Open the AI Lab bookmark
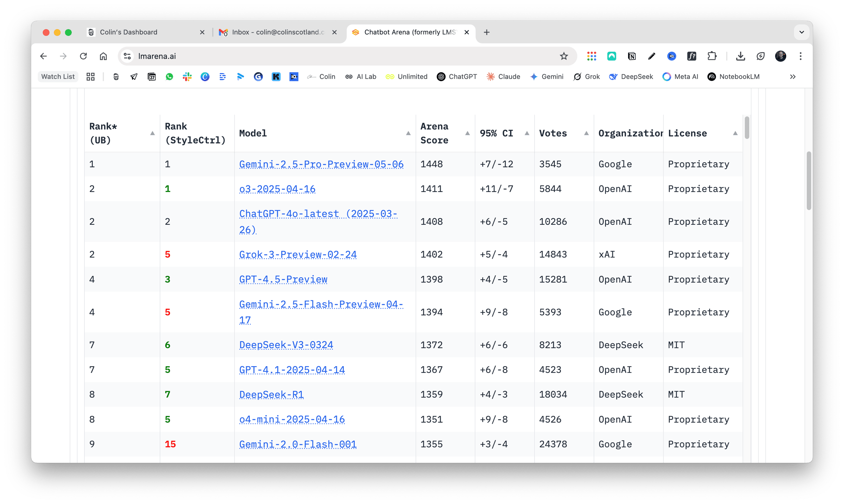Image resolution: width=844 pixels, height=504 pixels. click(360, 77)
